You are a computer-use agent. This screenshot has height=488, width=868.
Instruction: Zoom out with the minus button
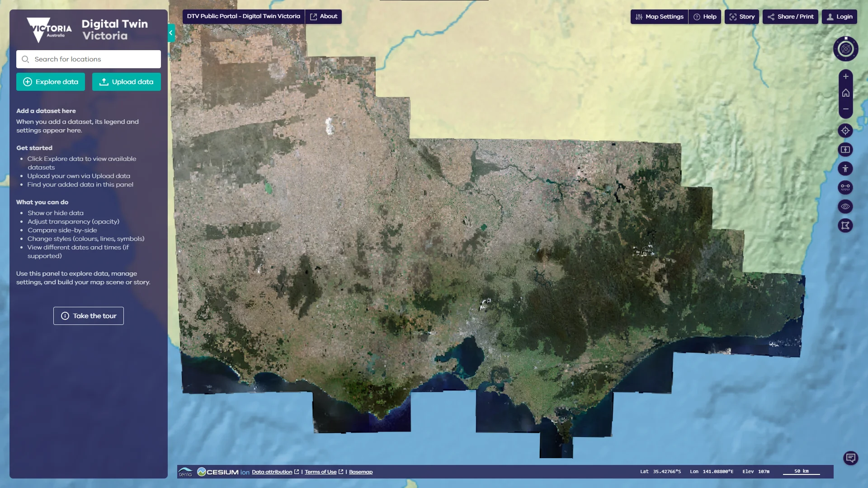pyautogui.click(x=845, y=109)
